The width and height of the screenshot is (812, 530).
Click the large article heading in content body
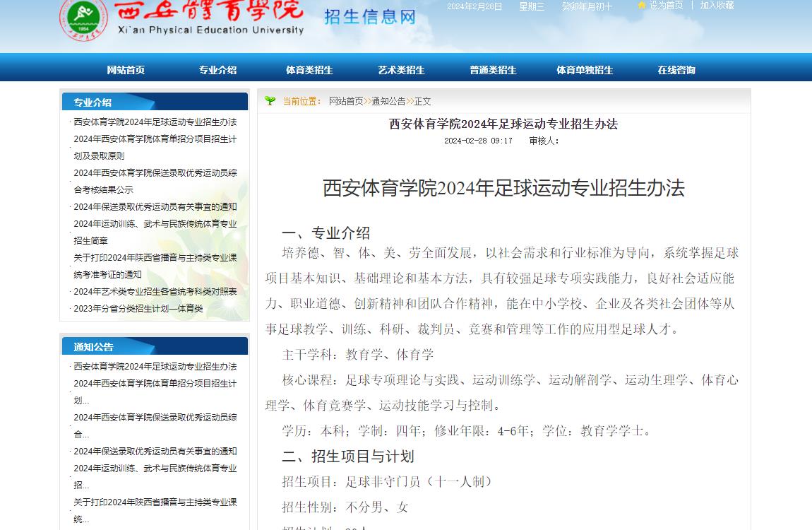coord(503,188)
